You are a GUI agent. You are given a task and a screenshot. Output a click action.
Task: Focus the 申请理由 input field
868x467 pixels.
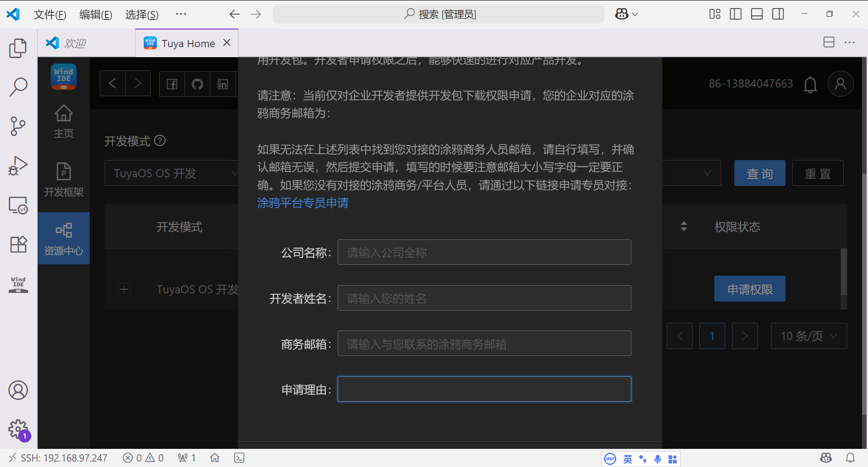(484, 389)
